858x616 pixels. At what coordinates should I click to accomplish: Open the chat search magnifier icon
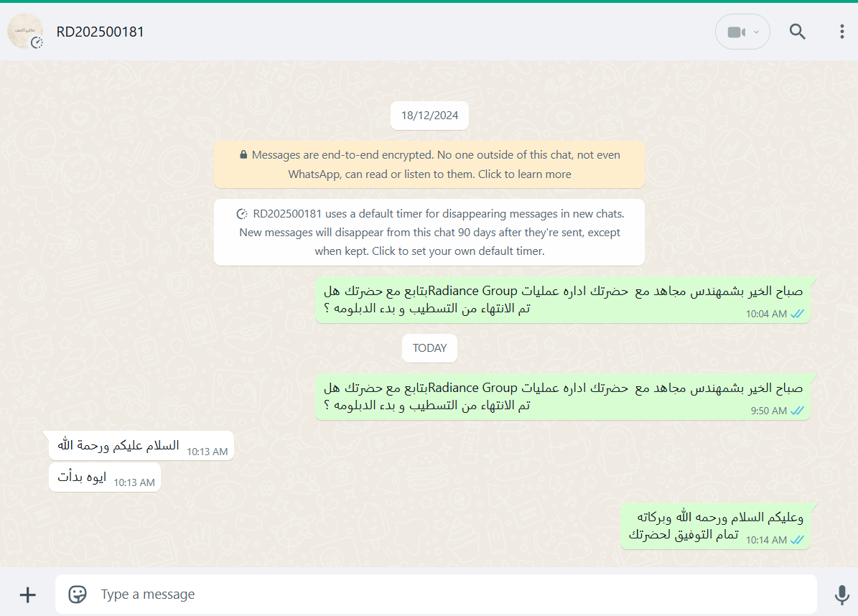797,32
